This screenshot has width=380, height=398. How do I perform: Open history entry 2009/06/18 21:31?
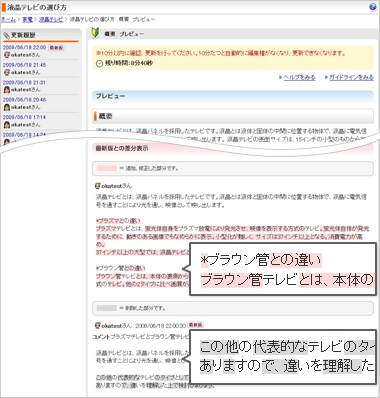point(24,82)
